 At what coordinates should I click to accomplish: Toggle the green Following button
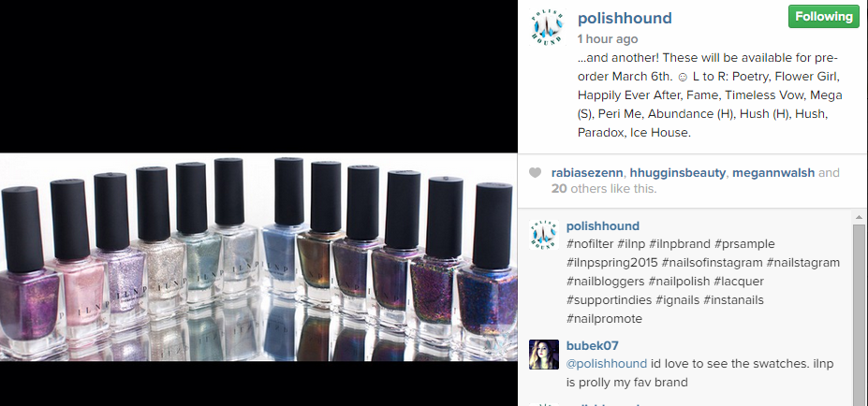[824, 17]
